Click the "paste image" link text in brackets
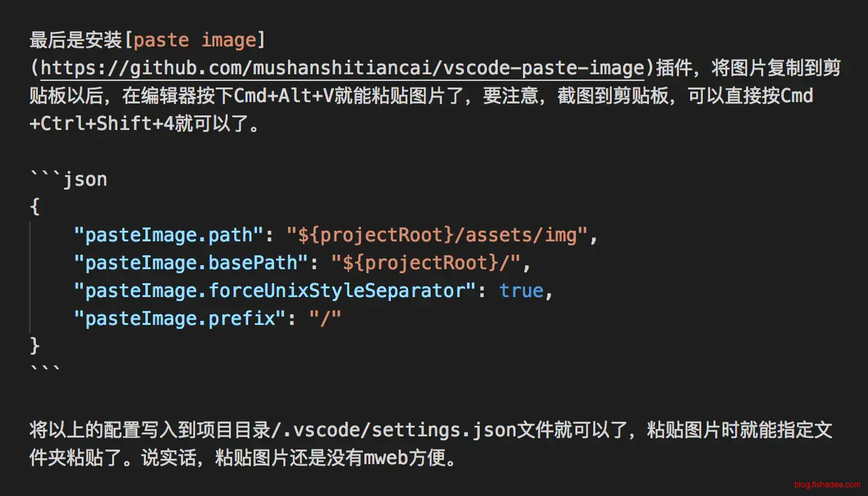The width and height of the screenshot is (868, 496). (x=194, y=40)
